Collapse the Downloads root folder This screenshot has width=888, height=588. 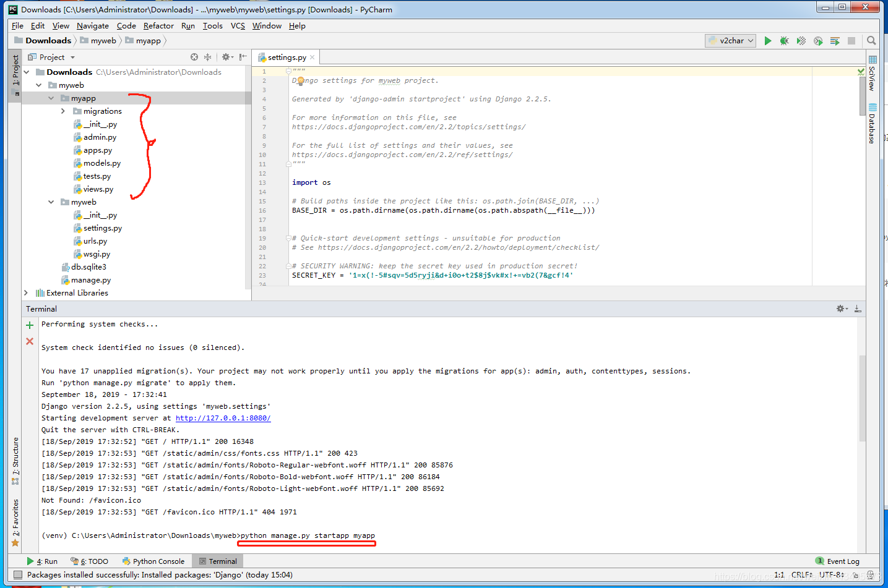point(27,72)
